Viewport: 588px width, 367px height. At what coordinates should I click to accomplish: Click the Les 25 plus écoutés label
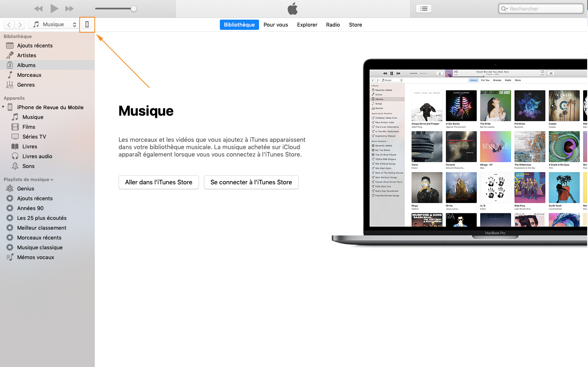tap(42, 218)
